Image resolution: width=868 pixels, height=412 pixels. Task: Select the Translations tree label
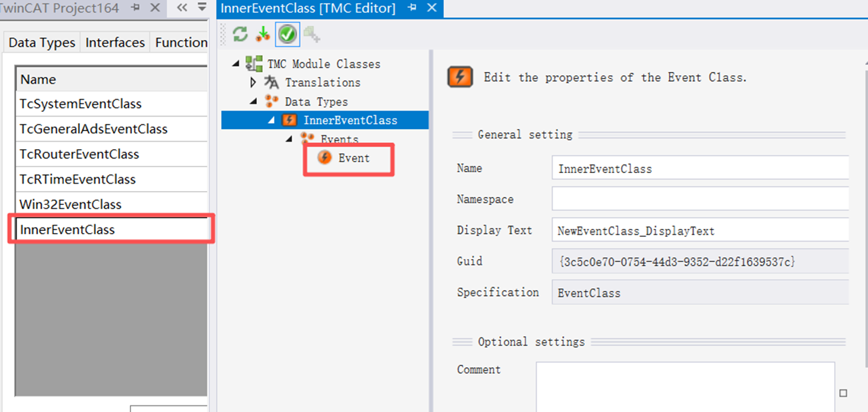323,83
